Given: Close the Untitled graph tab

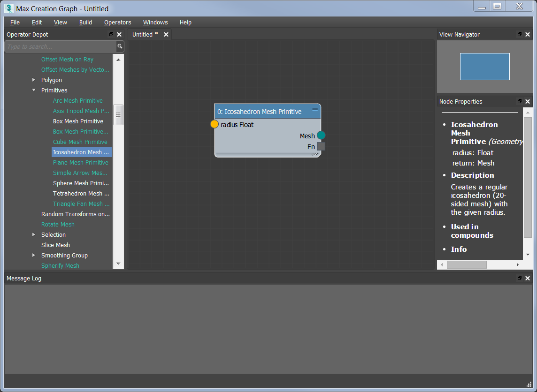Looking at the screenshot, I should [x=166, y=34].
